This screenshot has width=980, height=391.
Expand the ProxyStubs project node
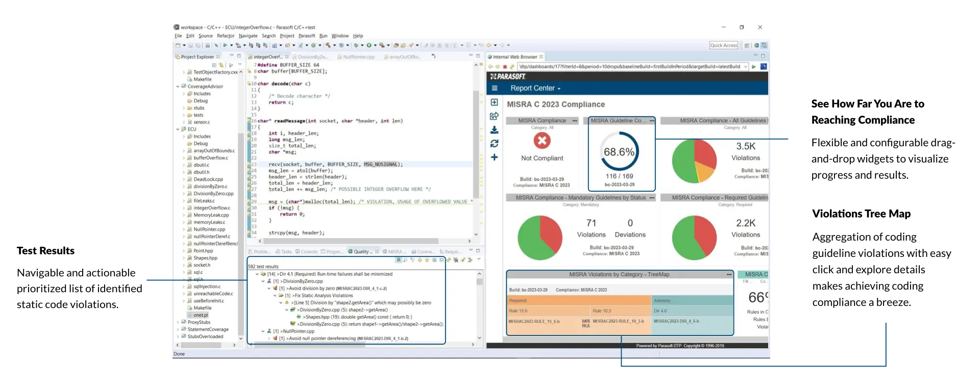pyautogui.click(x=178, y=322)
